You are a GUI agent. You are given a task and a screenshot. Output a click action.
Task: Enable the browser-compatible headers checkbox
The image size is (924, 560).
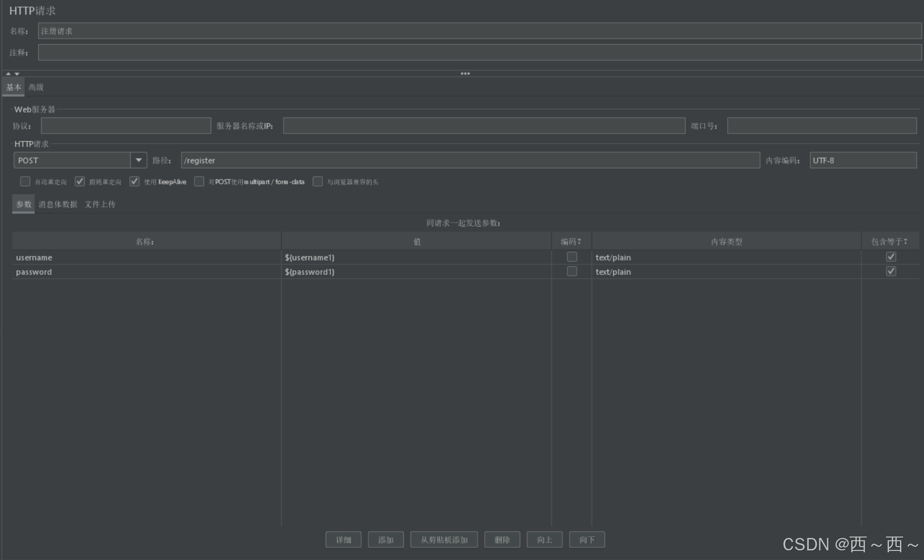(318, 182)
